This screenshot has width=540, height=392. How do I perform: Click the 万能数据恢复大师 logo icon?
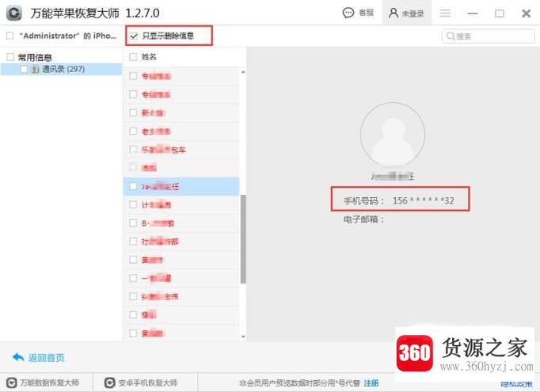pos(12,383)
